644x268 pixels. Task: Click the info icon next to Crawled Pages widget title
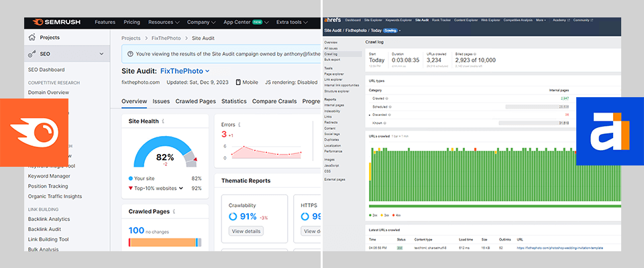click(174, 212)
